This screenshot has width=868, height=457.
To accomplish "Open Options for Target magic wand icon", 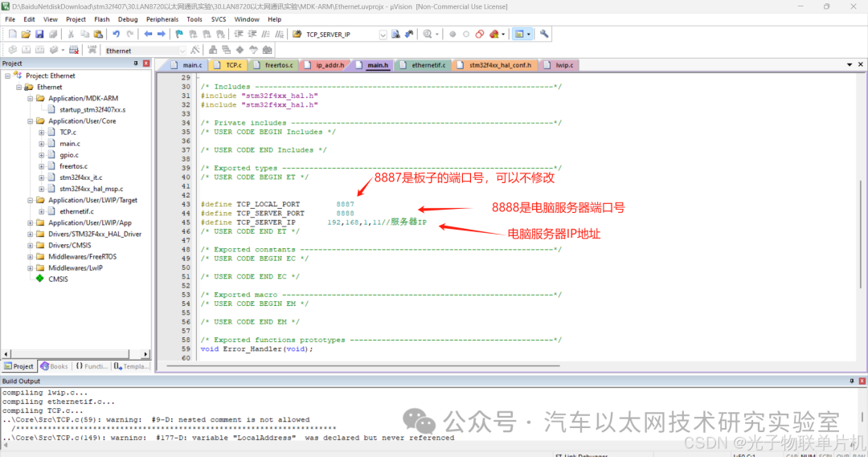I will [x=194, y=51].
